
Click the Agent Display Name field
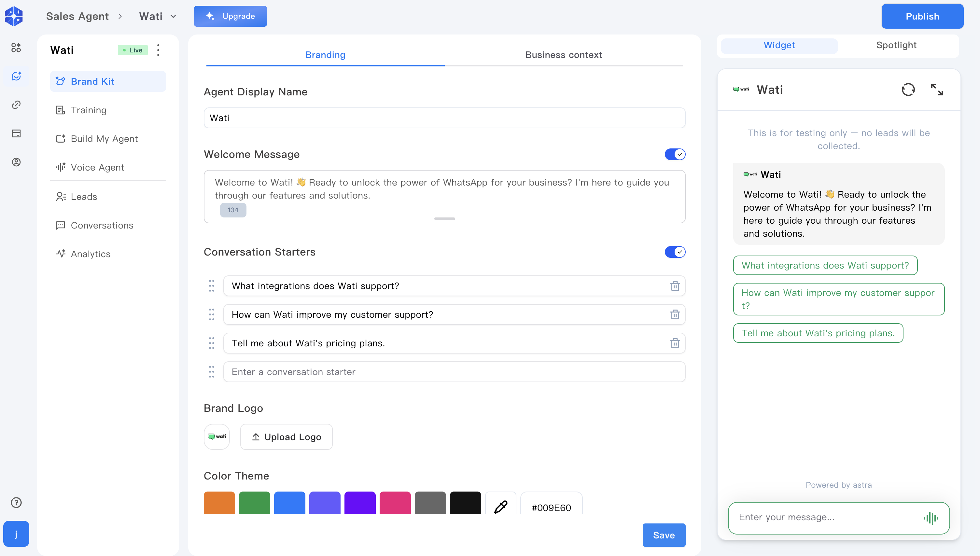444,118
